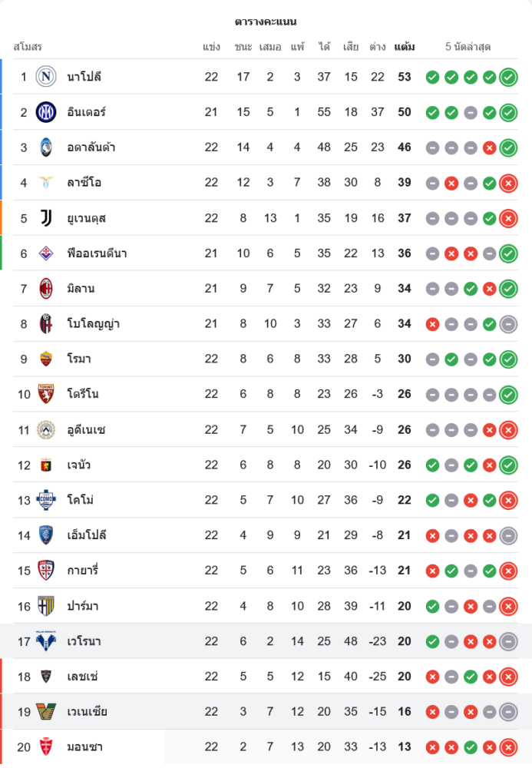Click Bologna's latest match draw indicator
The image size is (532, 768).
pyautogui.click(x=508, y=324)
